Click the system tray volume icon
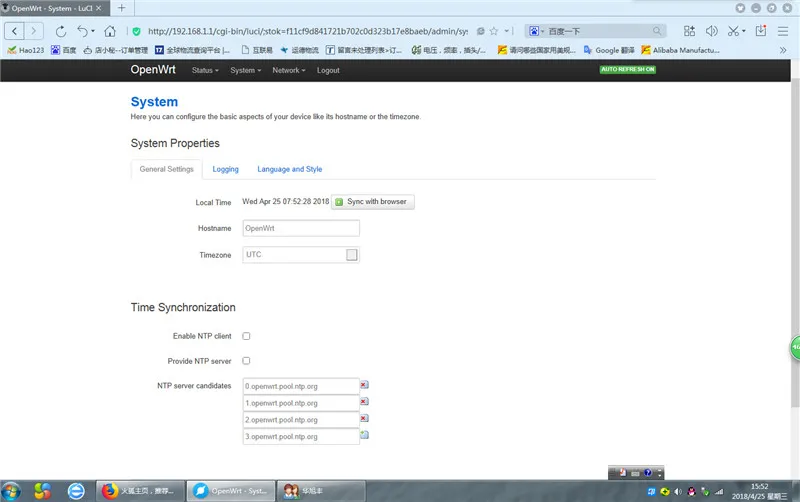The height and width of the screenshot is (502, 800). [678, 492]
